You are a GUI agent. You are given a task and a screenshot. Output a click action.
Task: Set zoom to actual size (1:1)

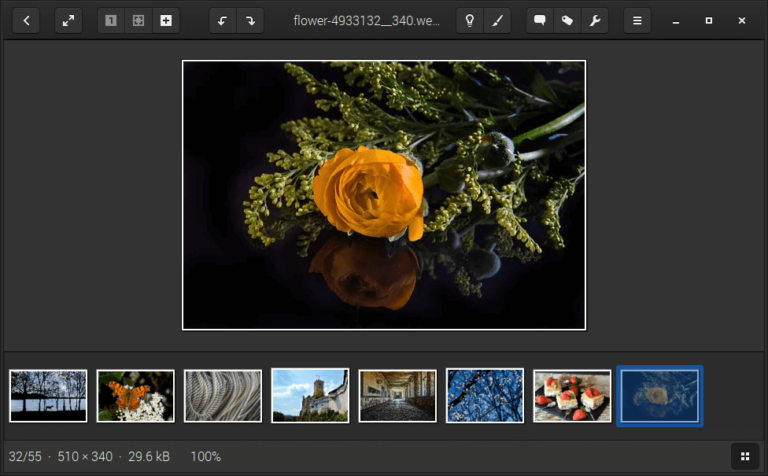click(111, 20)
